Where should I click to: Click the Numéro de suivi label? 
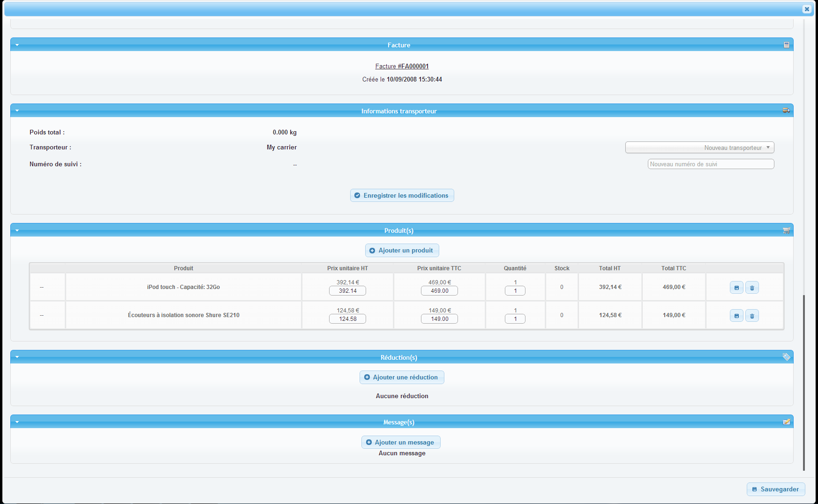[x=55, y=164]
